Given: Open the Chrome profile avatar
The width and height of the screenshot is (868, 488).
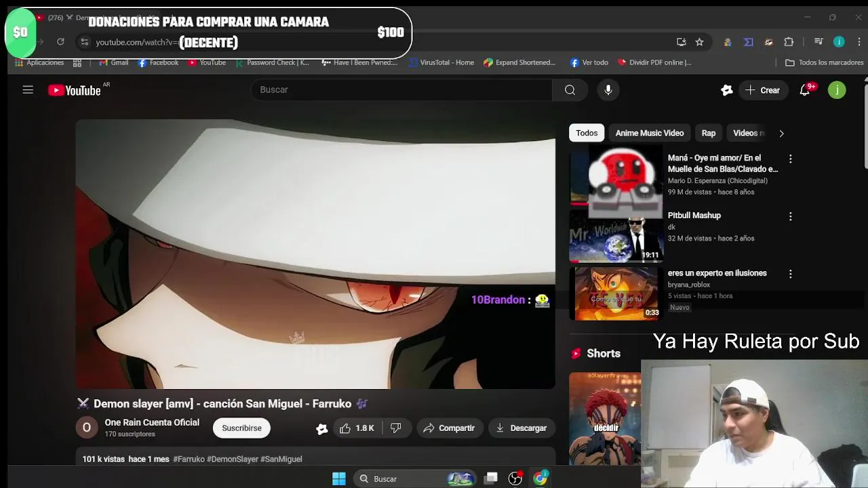Looking at the screenshot, I should tap(839, 42).
